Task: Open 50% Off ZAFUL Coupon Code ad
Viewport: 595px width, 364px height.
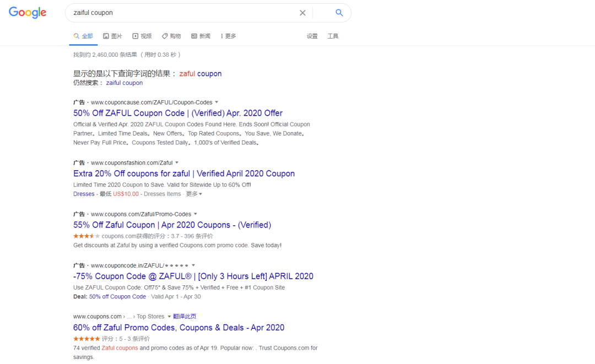Action: 177,113
